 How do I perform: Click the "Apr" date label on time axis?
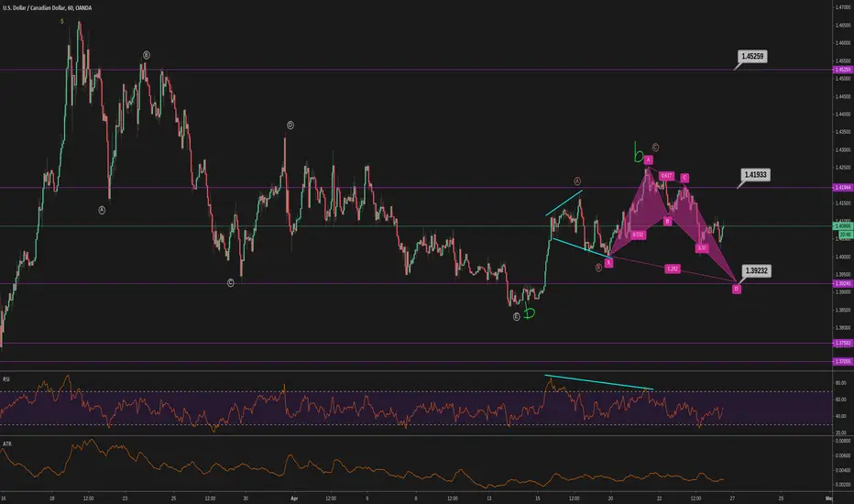294,498
